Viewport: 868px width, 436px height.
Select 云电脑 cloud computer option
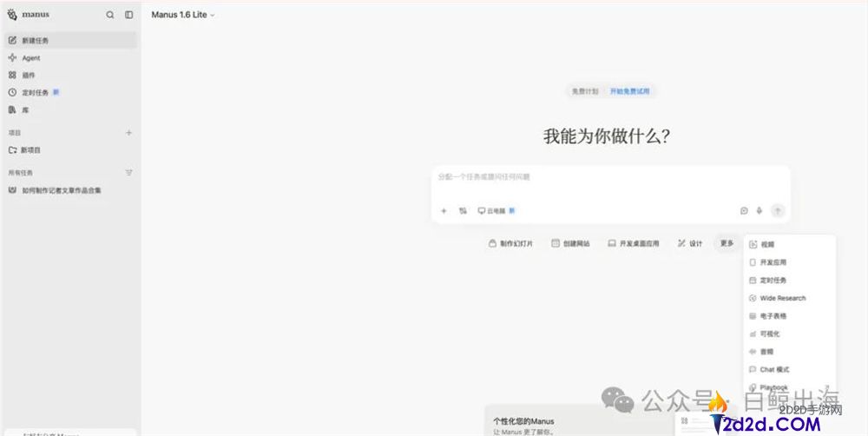click(x=496, y=211)
